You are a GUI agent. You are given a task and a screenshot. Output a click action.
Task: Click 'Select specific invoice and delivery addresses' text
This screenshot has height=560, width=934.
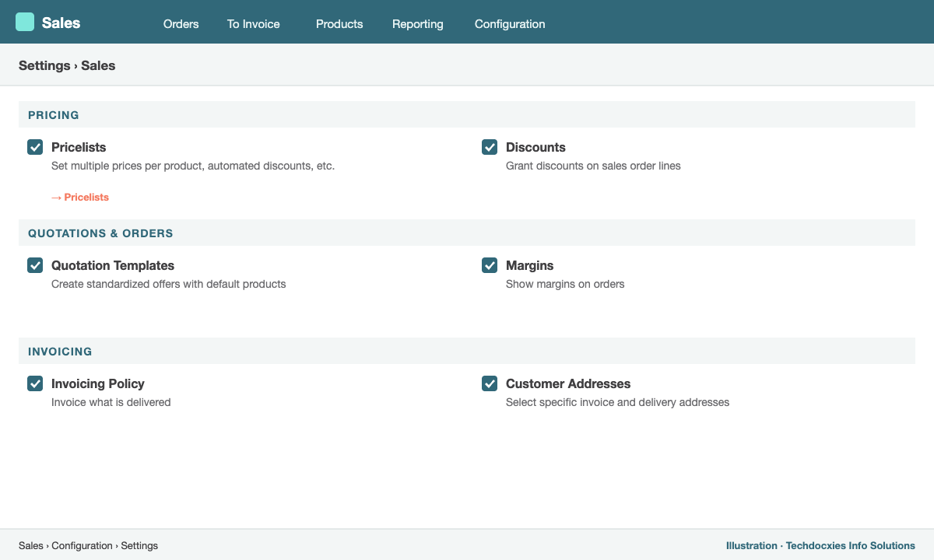coord(618,402)
